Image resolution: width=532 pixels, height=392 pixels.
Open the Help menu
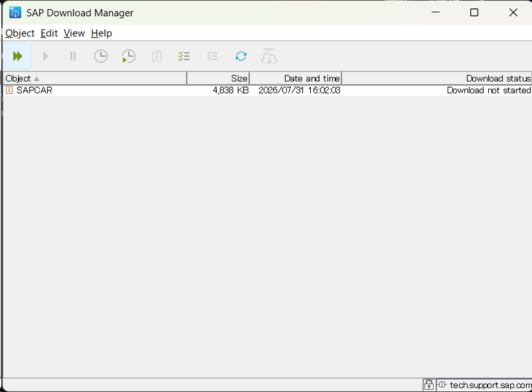click(101, 34)
